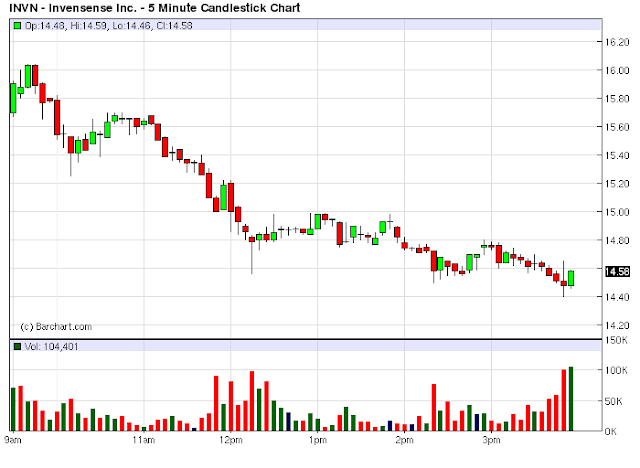Viewport: 640px width, 468px height.
Task: Click the first green candlestick at 9am open
Action: tap(13, 98)
